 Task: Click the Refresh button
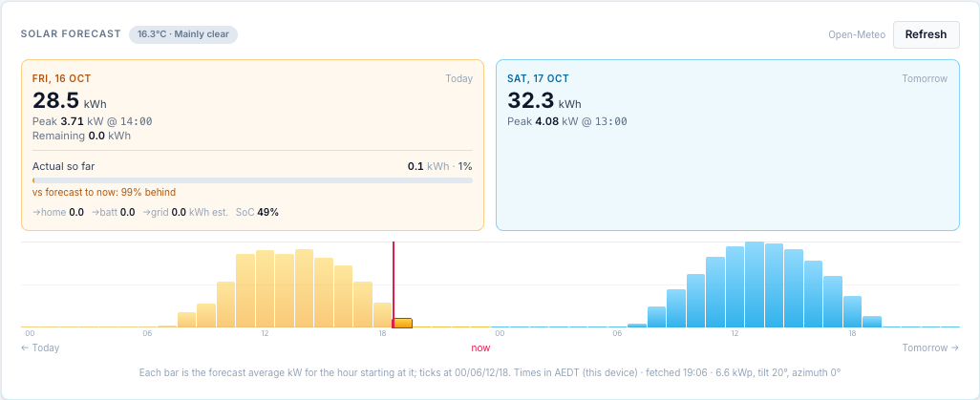[926, 34]
